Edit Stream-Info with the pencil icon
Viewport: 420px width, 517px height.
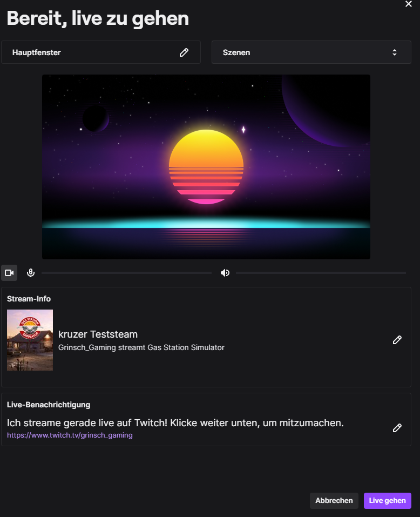[397, 340]
